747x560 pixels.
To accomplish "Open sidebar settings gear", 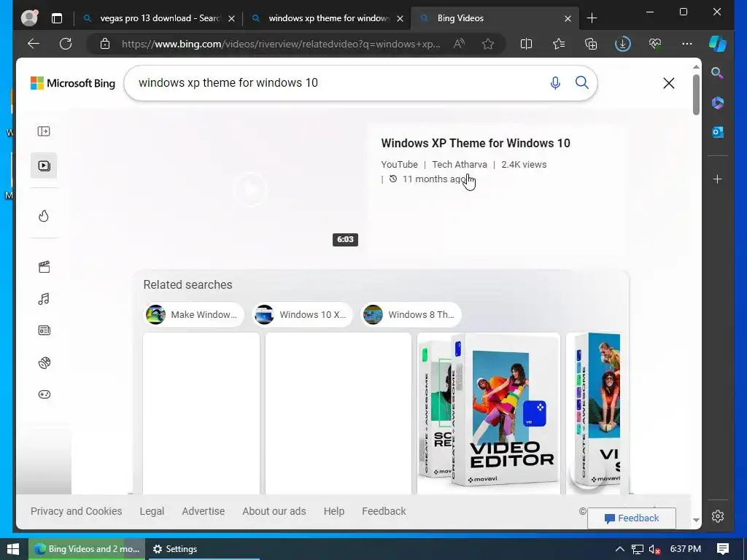I will (x=718, y=516).
